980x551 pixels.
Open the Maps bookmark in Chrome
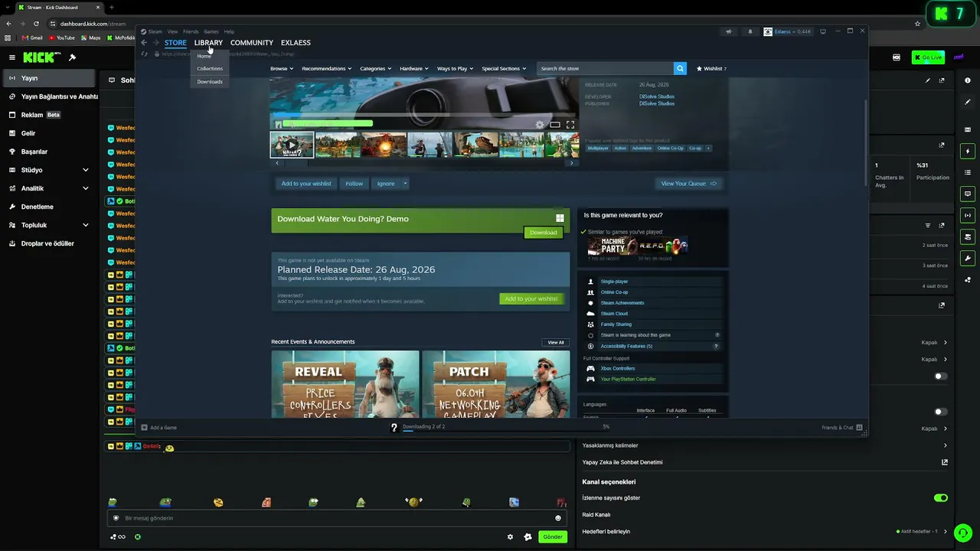[x=90, y=37]
